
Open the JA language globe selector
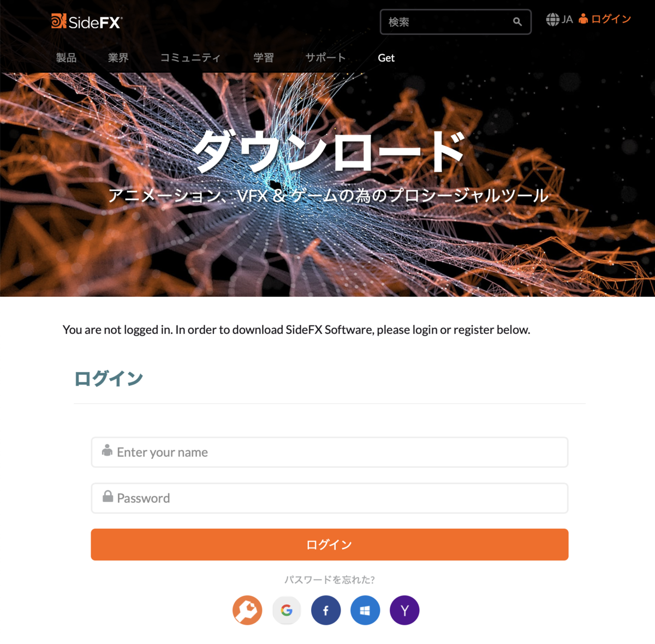[x=559, y=20]
